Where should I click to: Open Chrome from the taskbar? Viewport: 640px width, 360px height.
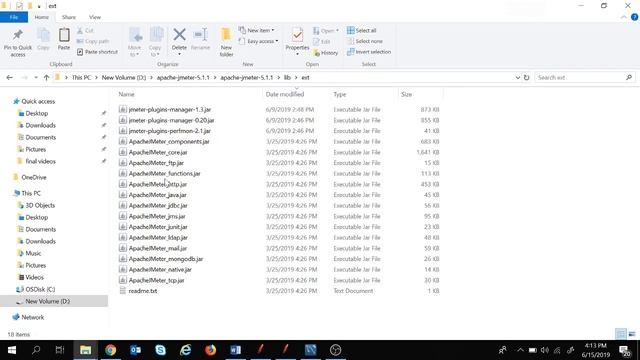click(111, 350)
